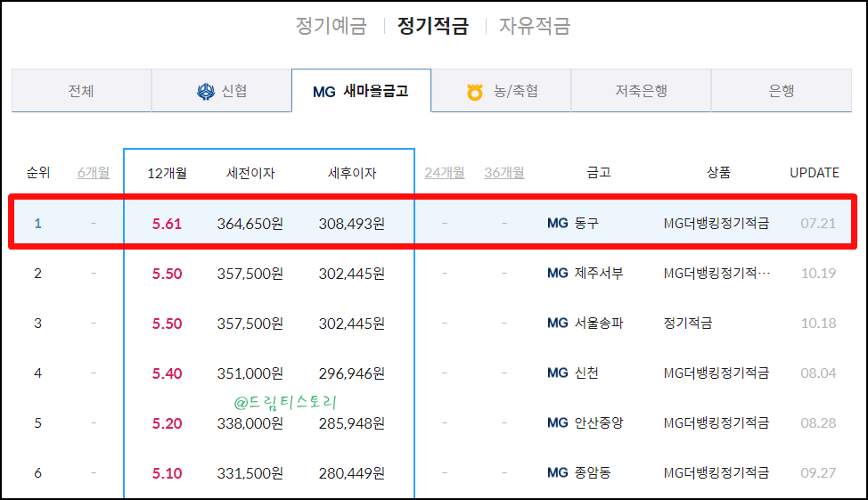Open 신천's MG더뱅킹정기적금 product

coord(717,373)
